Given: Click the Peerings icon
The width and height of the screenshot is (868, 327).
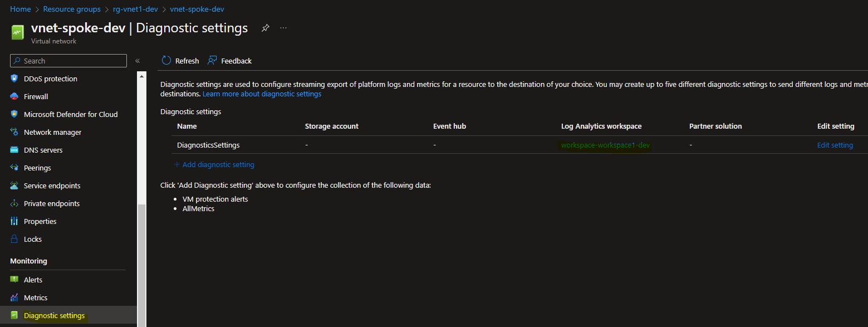Looking at the screenshot, I should (14, 168).
